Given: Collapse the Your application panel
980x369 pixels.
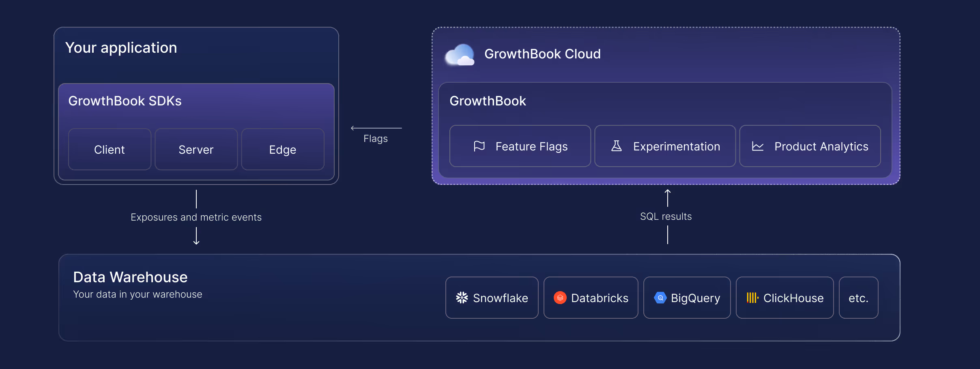Looking at the screenshot, I should 121,47.
